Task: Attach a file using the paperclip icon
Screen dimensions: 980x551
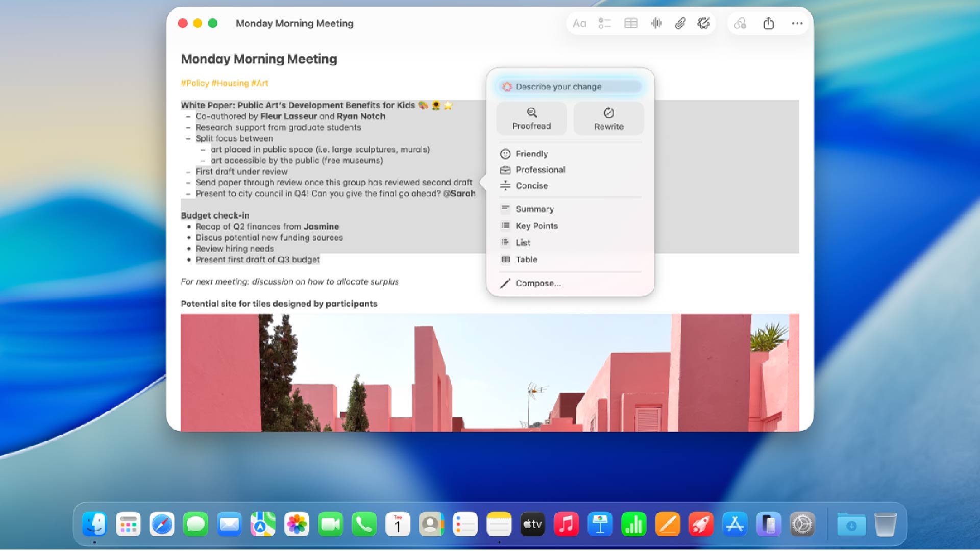Action: point(680,23)
